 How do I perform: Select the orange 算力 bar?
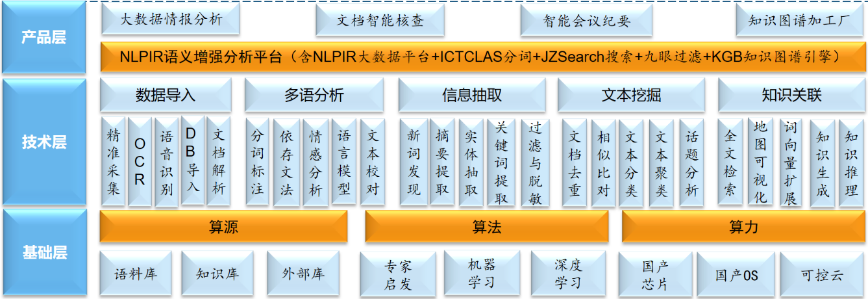(x=743, y=227)
